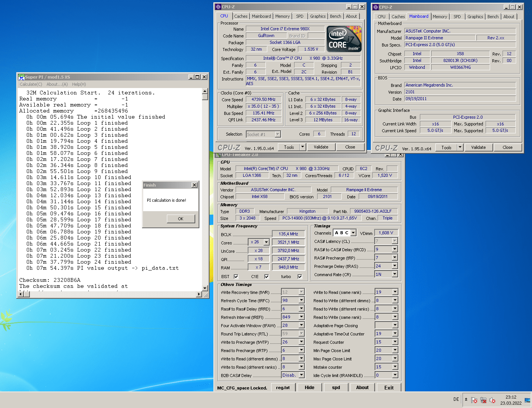532x408 pixels.
Task: Click Super PI horizontal scrollbar right arrow
Action: coord(199,294)
